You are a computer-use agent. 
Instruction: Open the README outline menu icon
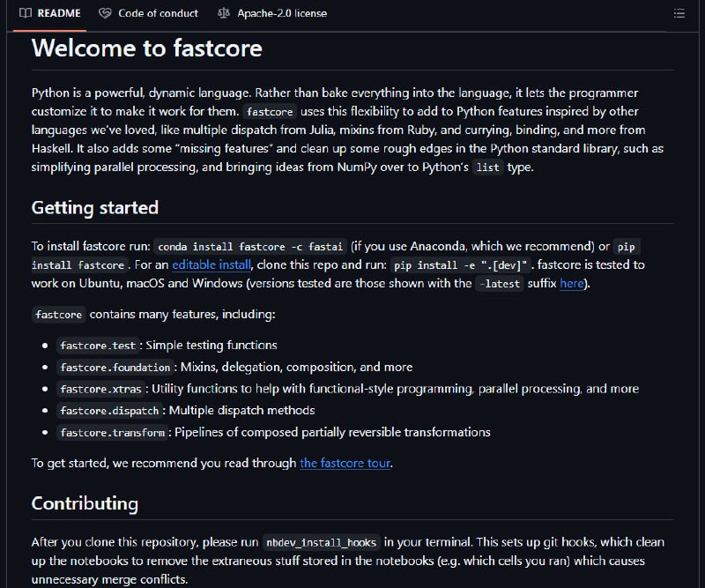[679, 13]
